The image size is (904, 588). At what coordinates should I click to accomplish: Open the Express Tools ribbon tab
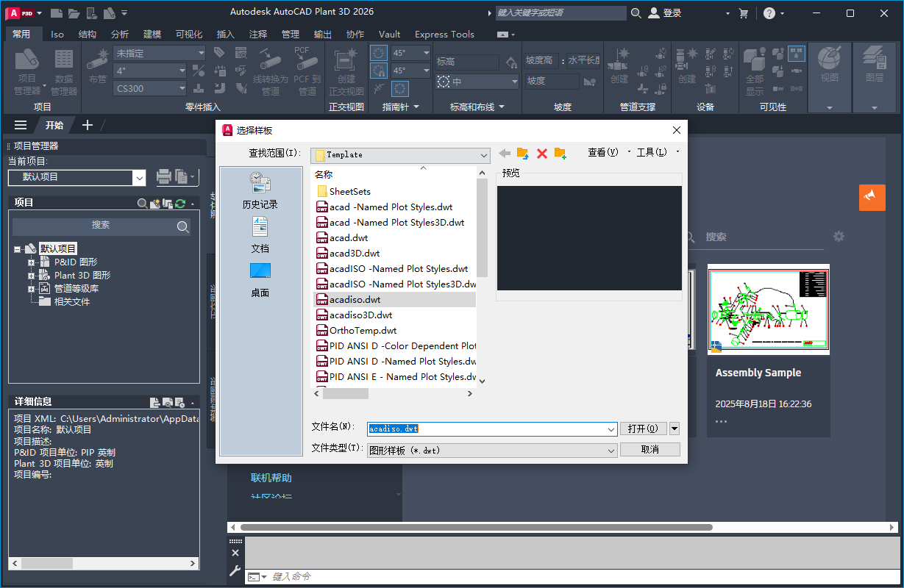(444, 34)
